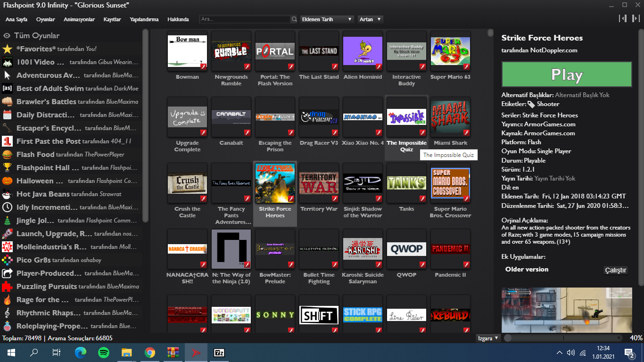Select the Flash Food burger icon
Image resolution: width=644 pixels, height=362 pixels.
click(7, 155)
